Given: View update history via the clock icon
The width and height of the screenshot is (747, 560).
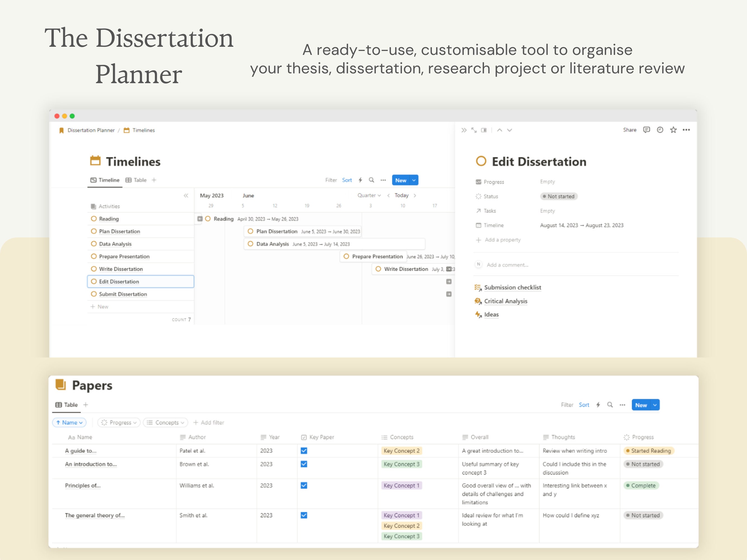Looking at the screenshot, I should [660, 130].
